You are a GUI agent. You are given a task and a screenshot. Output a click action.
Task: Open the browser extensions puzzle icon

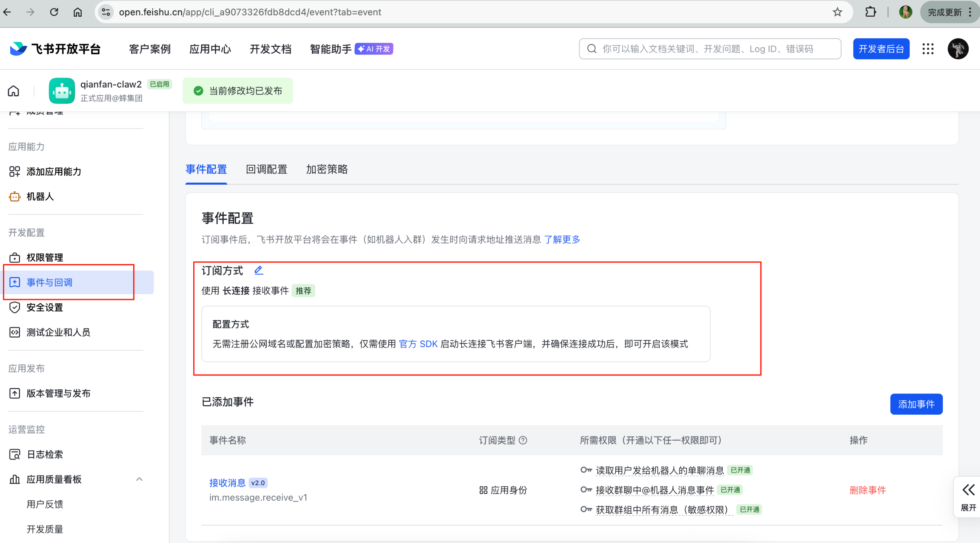pos(871,12)
